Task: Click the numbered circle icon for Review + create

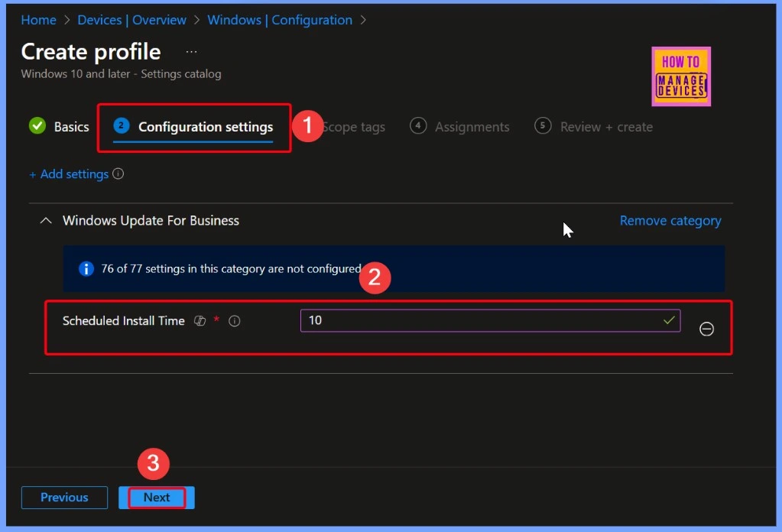Action: click(x=543, y=125)
